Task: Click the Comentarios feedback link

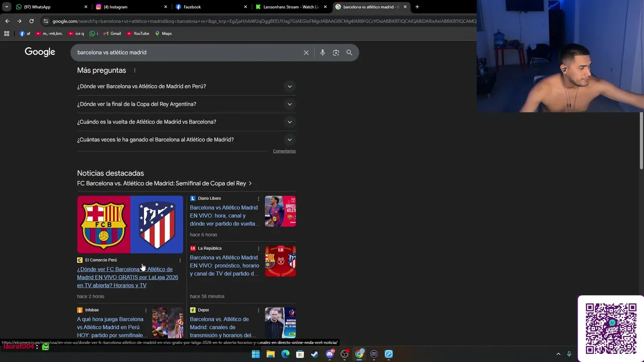Action: click(x=284, y=151)
